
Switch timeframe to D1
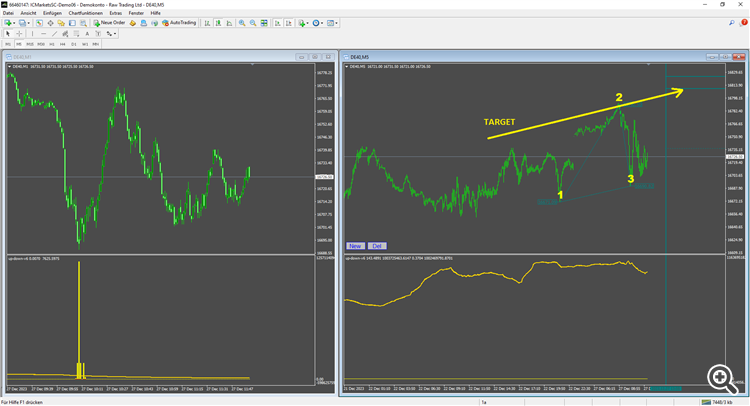pos(74,44)
